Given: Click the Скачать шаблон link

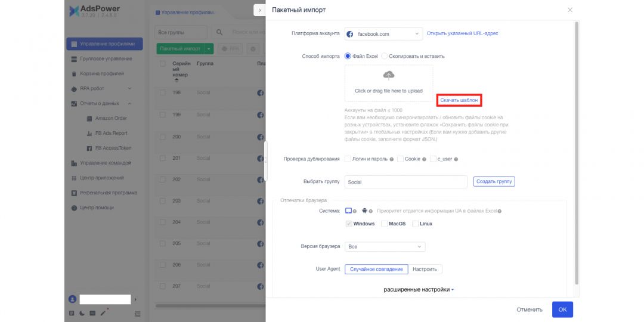Looking at the screenshot, I should coord(459,100).
